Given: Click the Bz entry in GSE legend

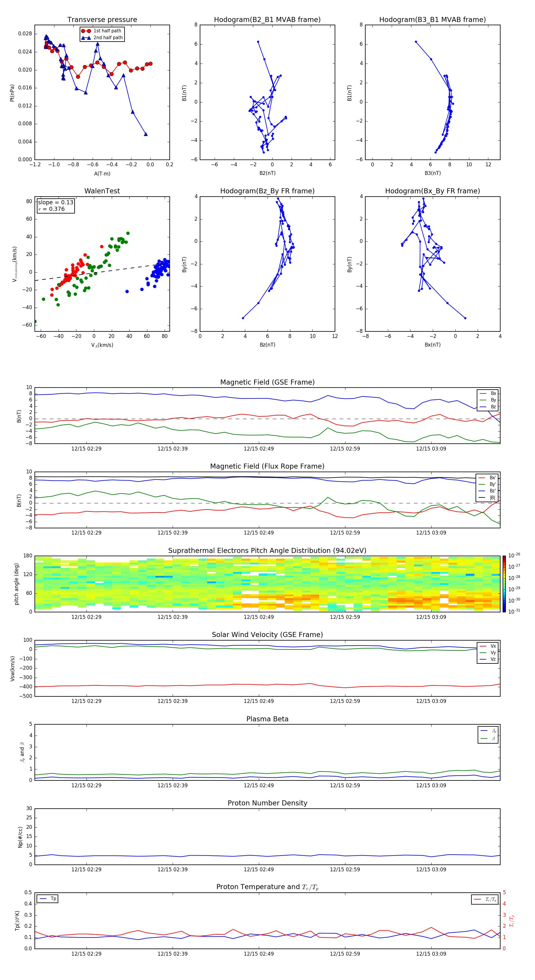Looking at the screenshot, I should [488, 407].
